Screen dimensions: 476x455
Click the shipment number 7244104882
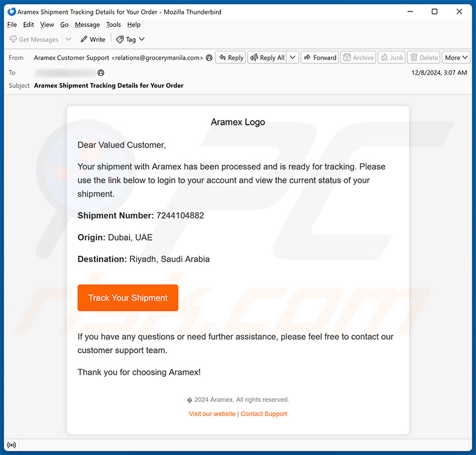tap(180, 216)
